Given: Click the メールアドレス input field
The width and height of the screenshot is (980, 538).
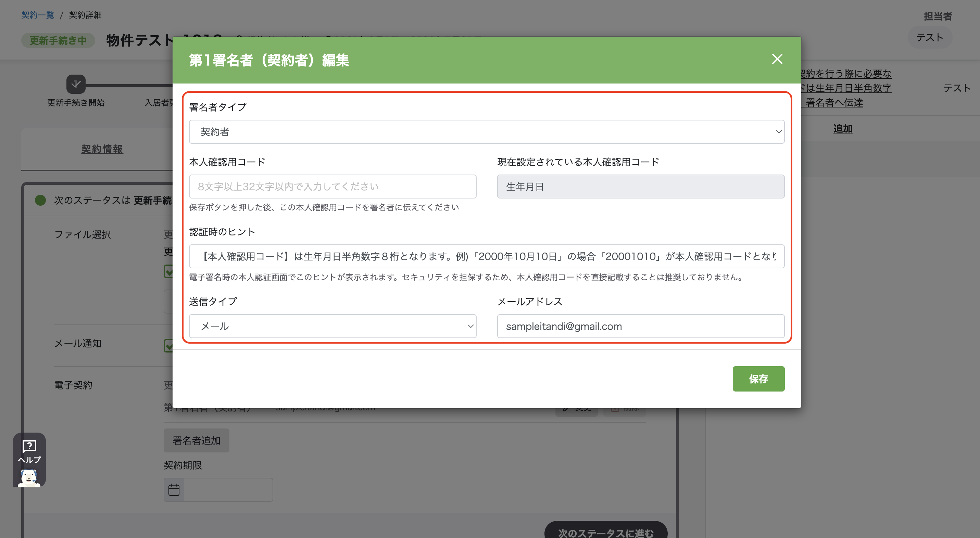Looking at the screenshot, I should (641, 326).
